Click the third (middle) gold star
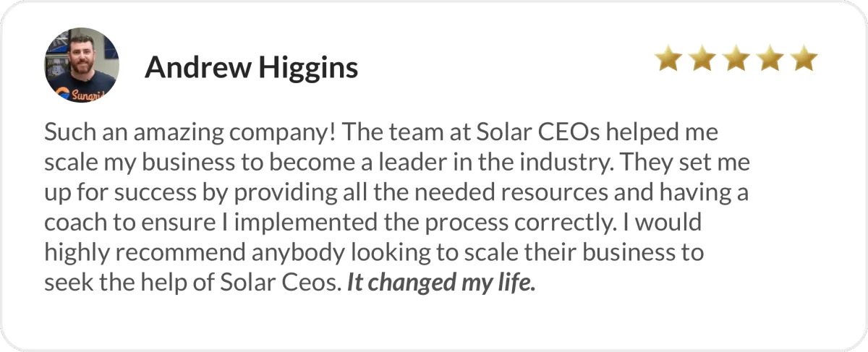The image size is (868, 352). (x=736, y=59)
